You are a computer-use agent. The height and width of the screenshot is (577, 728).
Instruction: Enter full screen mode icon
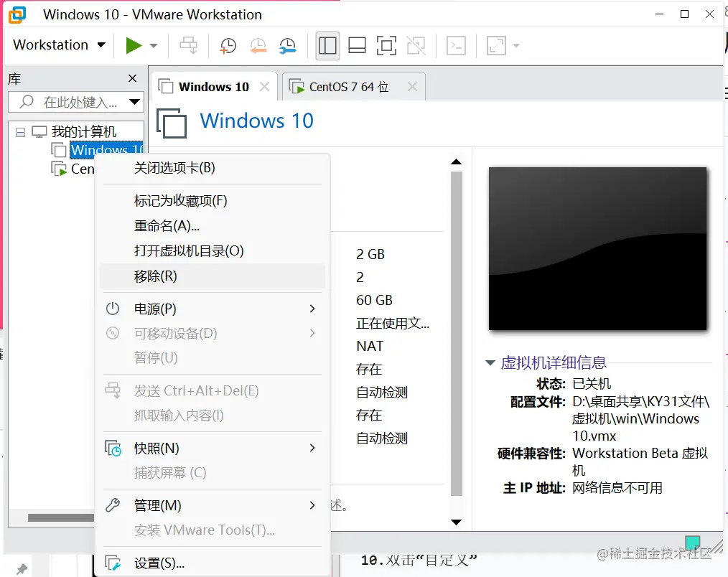pyautogui.click(x=386, y=45)
